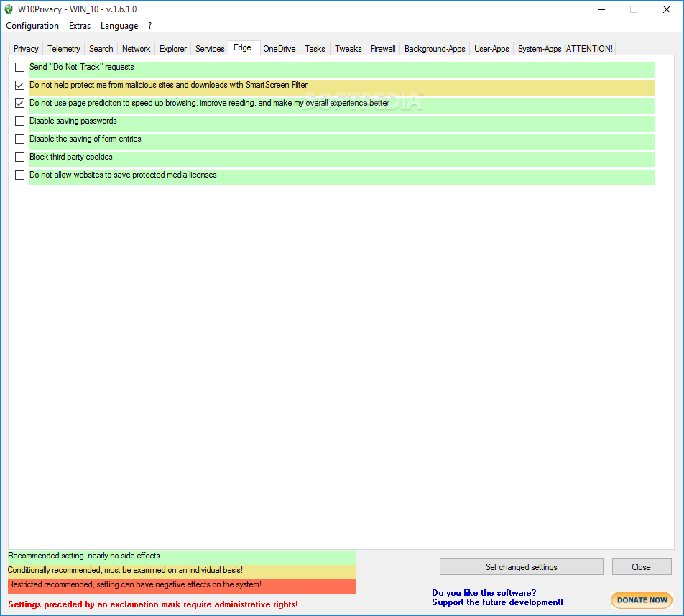
Task: Enable Disable saving passwords checkbox
Action: click(x=19, y=121)
